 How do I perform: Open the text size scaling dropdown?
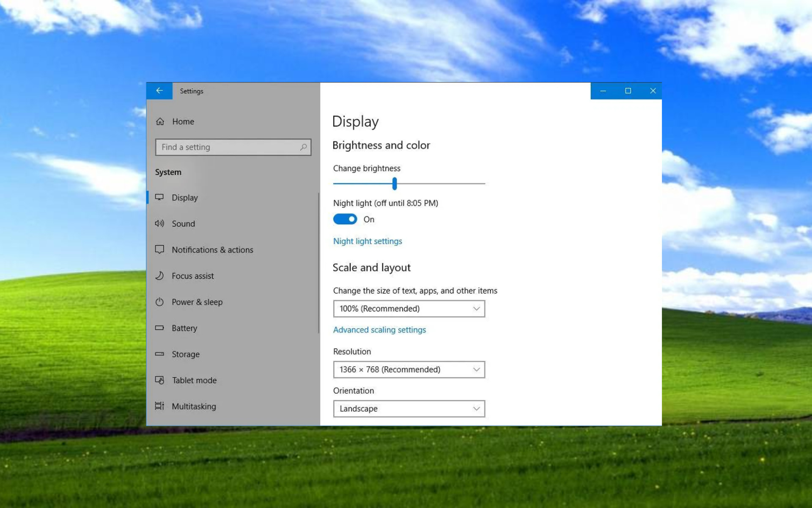409,309
